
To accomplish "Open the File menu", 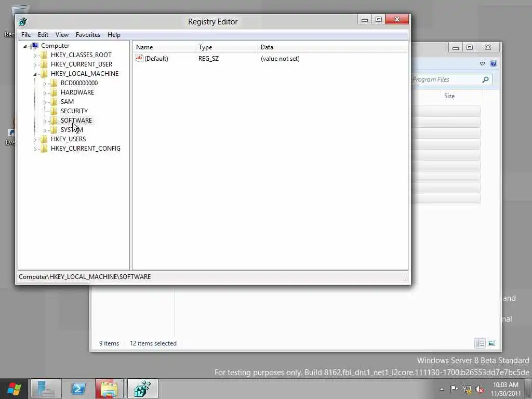I will 26,35.
